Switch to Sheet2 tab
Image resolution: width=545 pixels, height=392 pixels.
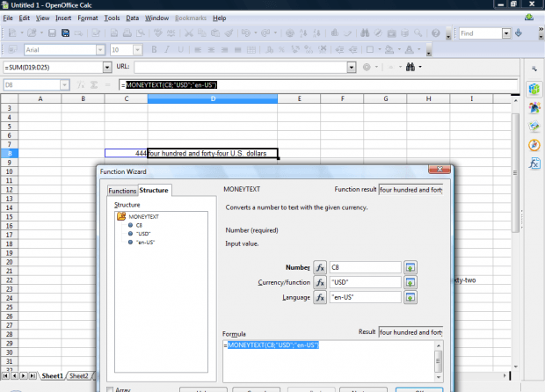coord(79,375)
